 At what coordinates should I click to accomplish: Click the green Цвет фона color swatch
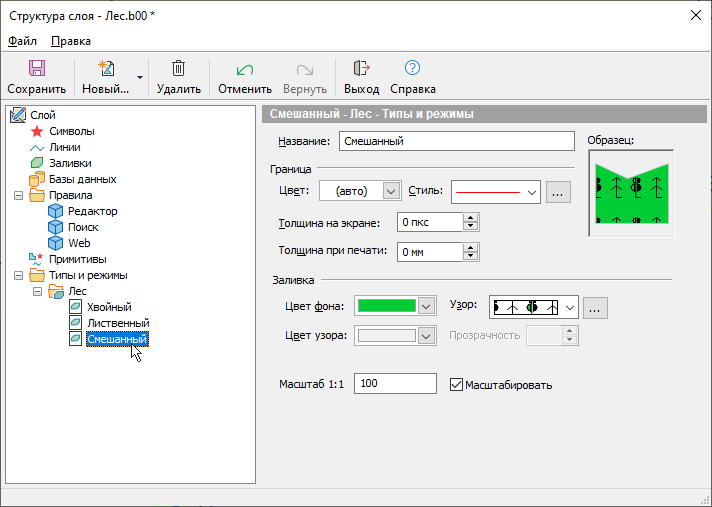(x=387, y=306)
